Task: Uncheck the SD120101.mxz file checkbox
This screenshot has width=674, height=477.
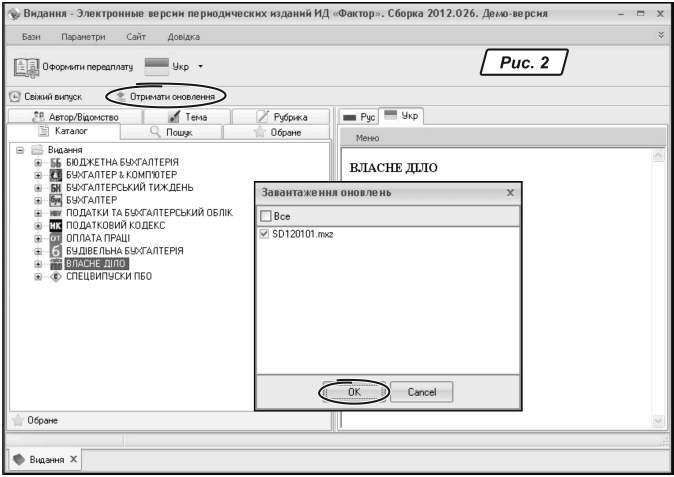Action: click(264, 234)
